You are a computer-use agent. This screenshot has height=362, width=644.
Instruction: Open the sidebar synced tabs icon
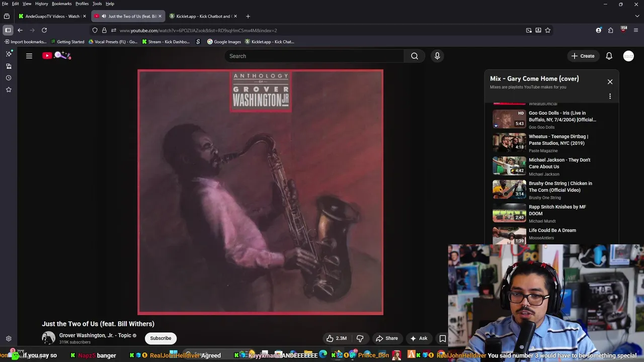point(9,66)
